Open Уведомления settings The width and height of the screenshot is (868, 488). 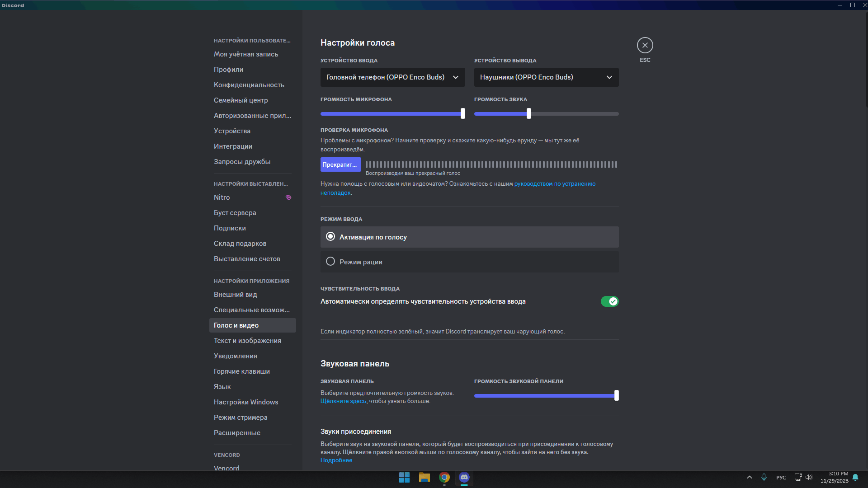252,356
